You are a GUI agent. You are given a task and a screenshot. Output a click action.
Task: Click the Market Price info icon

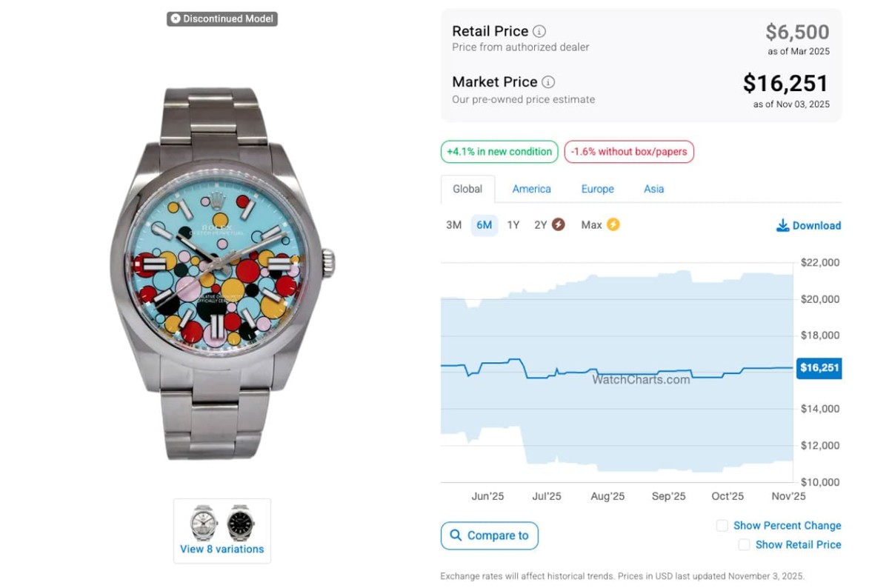click(548, 82)
